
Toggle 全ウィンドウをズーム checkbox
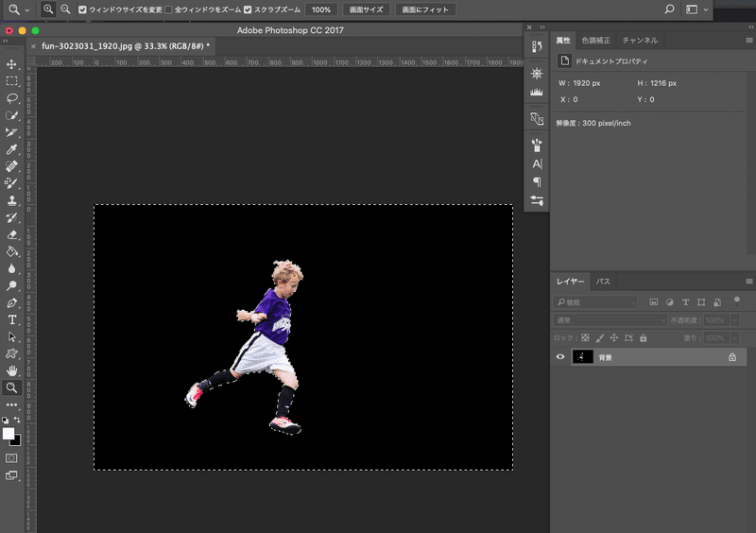[168, 9]
